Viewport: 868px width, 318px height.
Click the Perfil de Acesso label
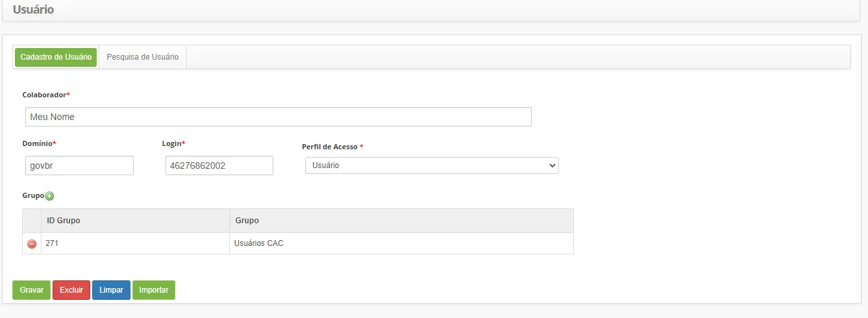[x=332, y=147]
